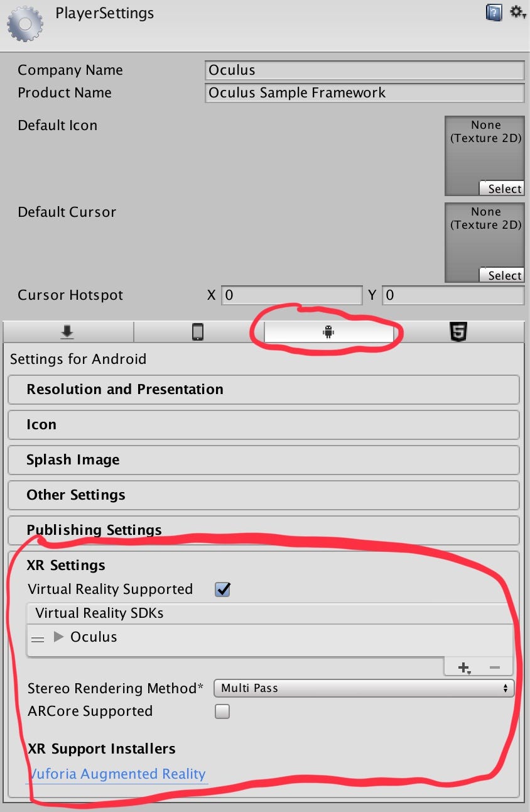Click the Default Cursor texture preview

(484, 243)
